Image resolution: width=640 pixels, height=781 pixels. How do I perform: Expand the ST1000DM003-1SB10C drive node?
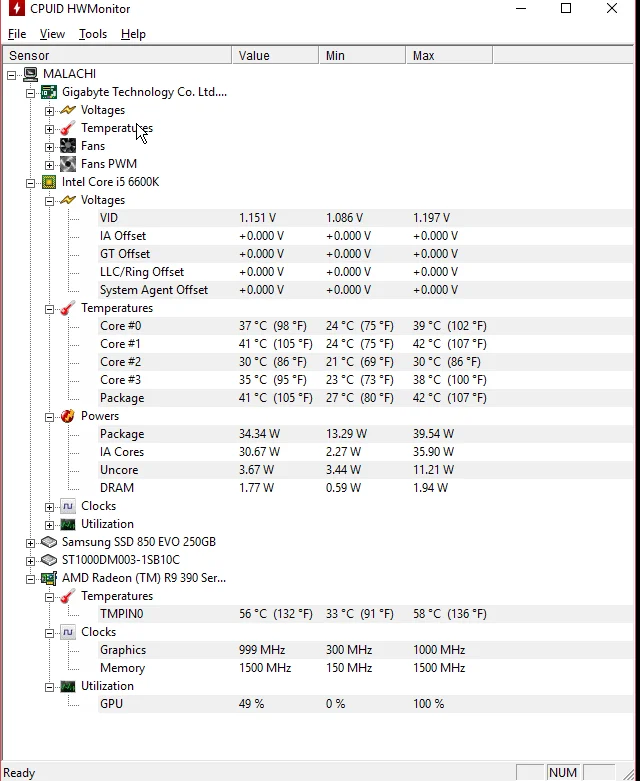click(x=30, y=561)
